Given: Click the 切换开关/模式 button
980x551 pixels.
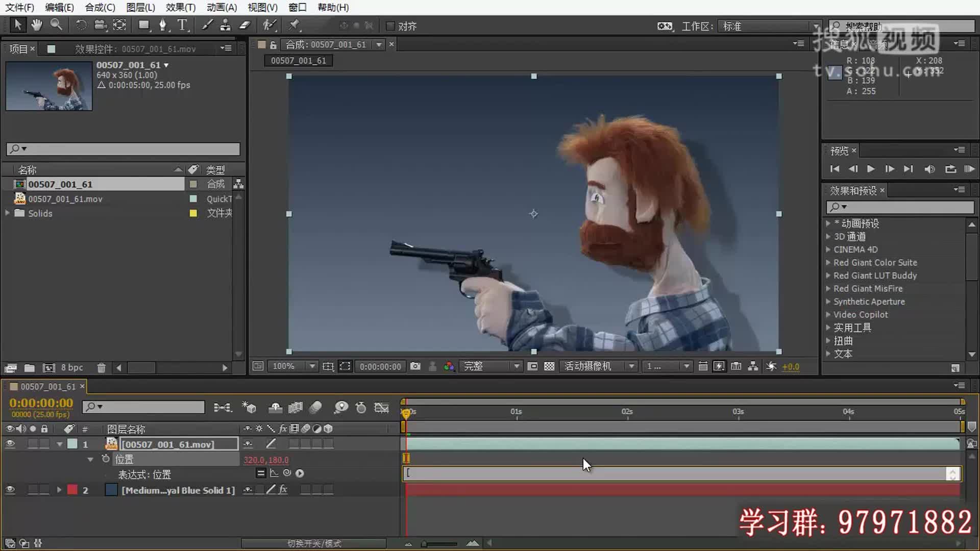Looking at the screenshot, I should tap(314, 543).
